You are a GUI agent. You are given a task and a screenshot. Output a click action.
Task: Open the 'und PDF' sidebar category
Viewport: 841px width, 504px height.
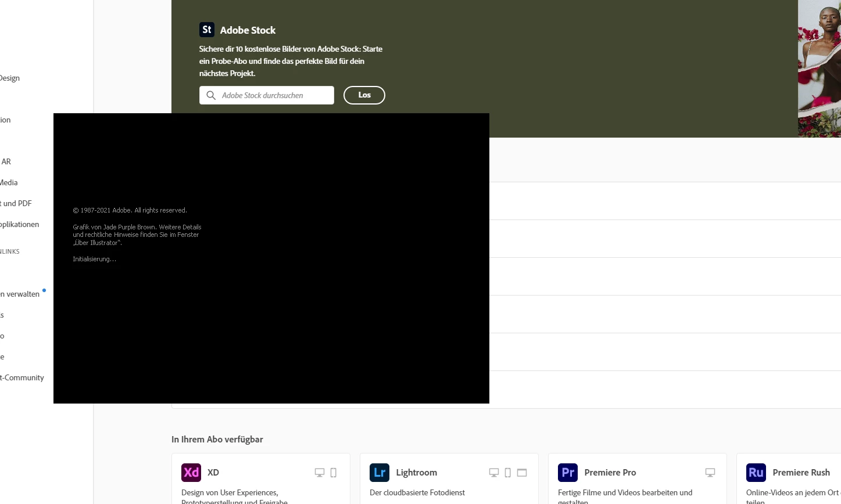16,203
